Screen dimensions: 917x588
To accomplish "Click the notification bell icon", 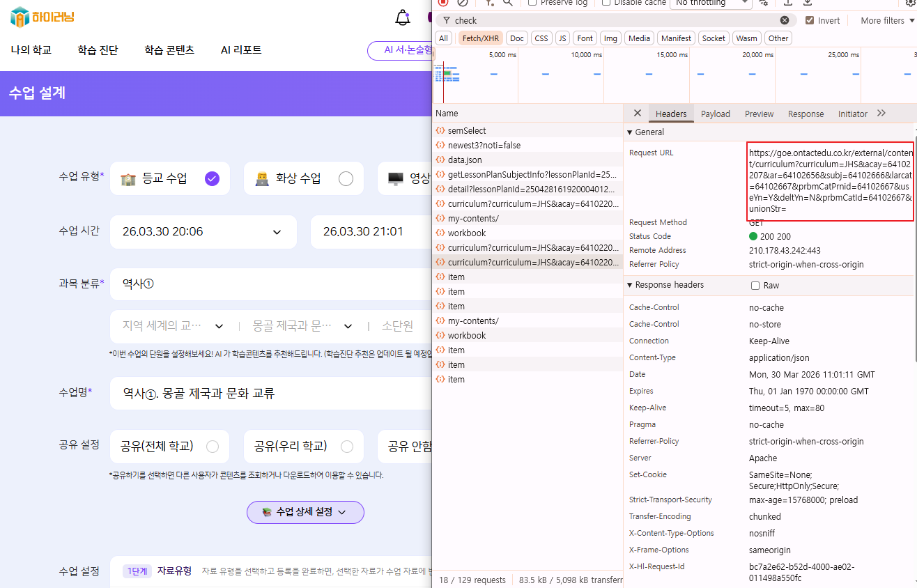I will (x=403, y=18).
